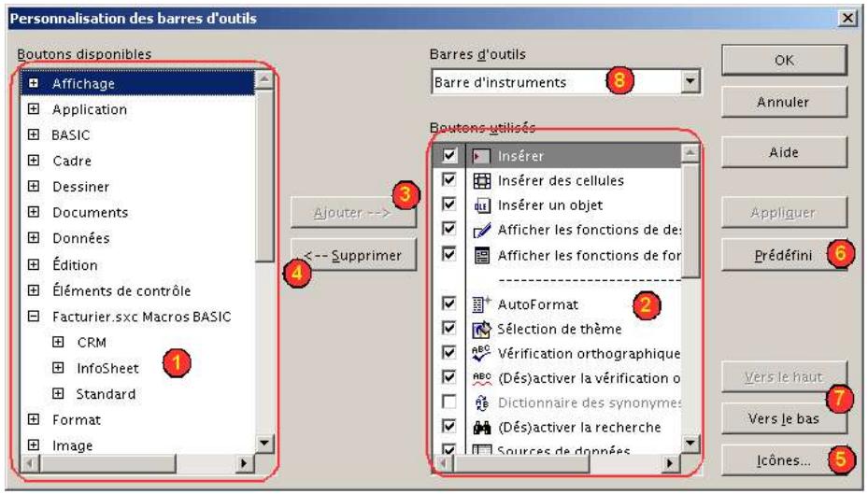This screenshot has width=868, height=494.
Task: Expand the CRM macro library
Action: pyautogui.click(x=58, y=342)
